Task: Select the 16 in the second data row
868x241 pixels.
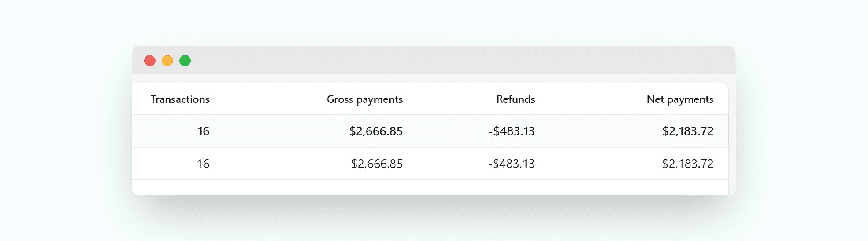Action: coord(203,164)
